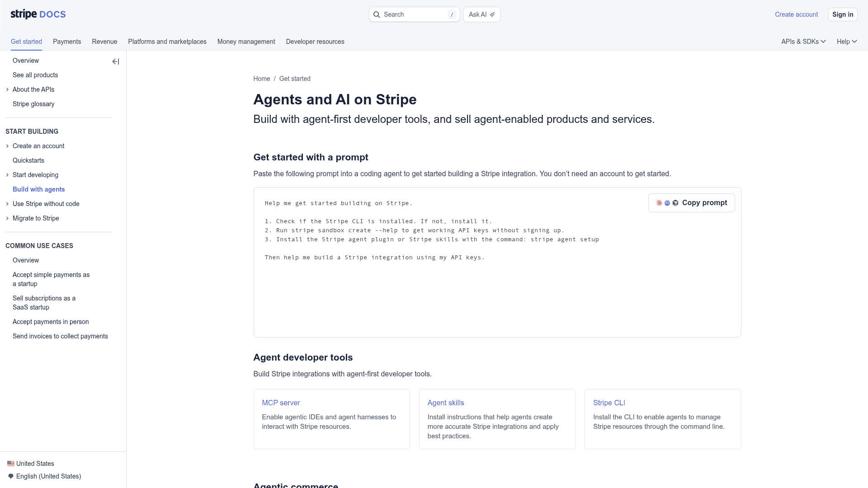Click the Get started breadcrumb link
Viewport: 868px width, 488px height.
[295, 79]
